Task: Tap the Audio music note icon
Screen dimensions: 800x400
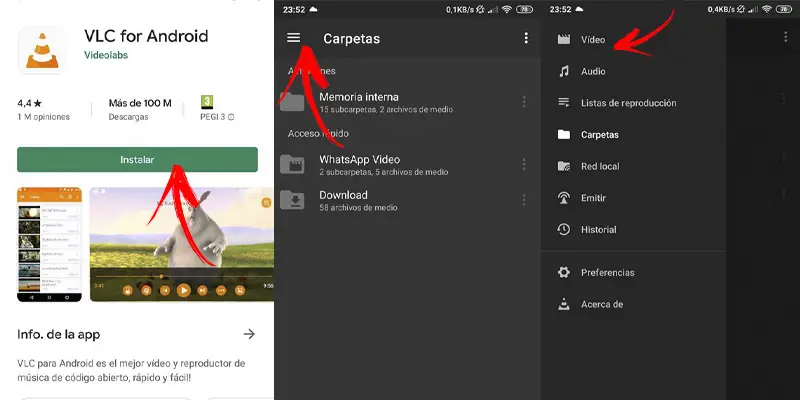Action: click(564, 71)
